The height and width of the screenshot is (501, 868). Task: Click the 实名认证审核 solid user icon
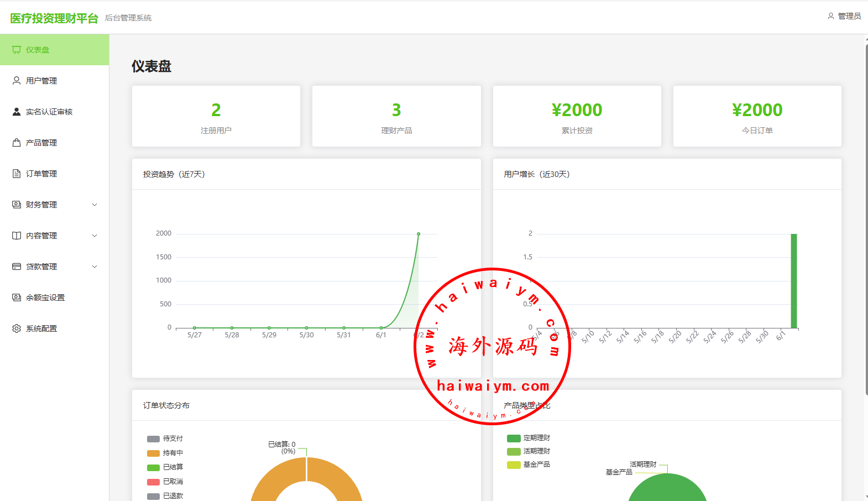(17, 112)
